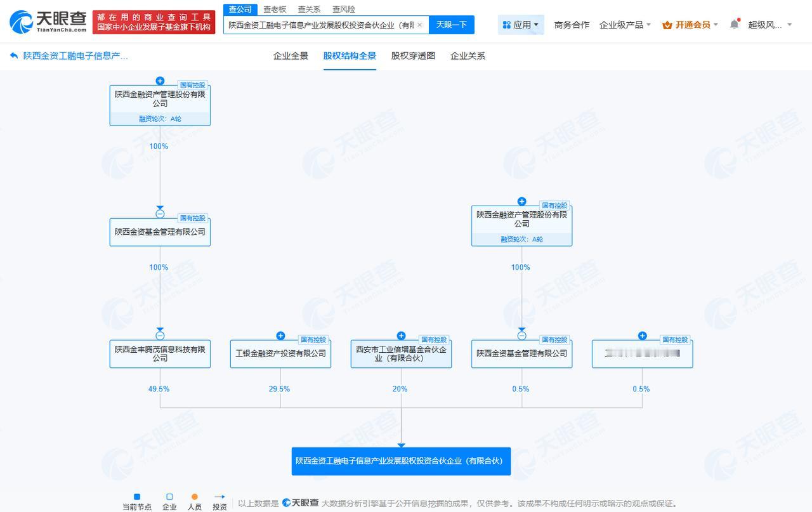Open the 商务合作 link
This screenshot has height=512, width=812.
[572, 25]
